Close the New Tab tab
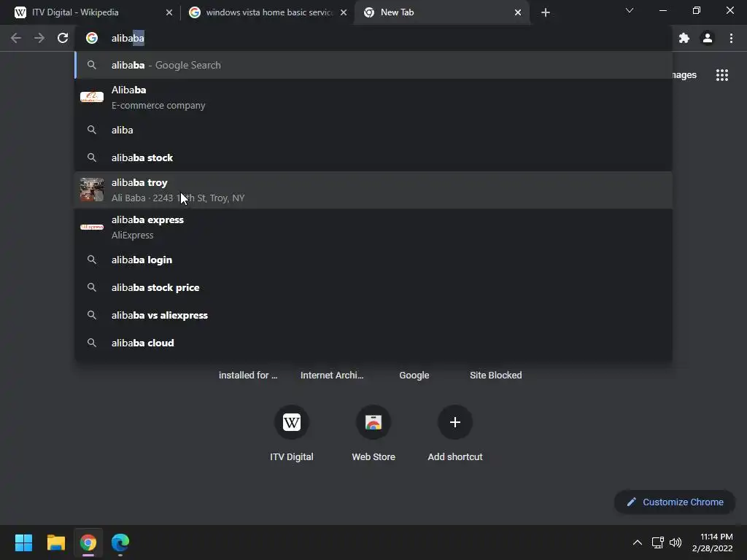The width and height of the screenshot is (747, 560). pyautogui.click(x=518, y=12)
